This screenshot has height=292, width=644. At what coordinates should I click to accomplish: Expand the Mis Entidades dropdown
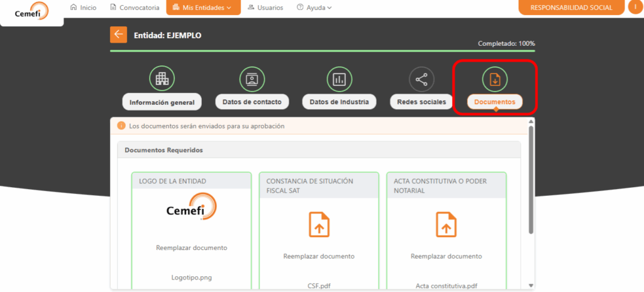[203, 8]
